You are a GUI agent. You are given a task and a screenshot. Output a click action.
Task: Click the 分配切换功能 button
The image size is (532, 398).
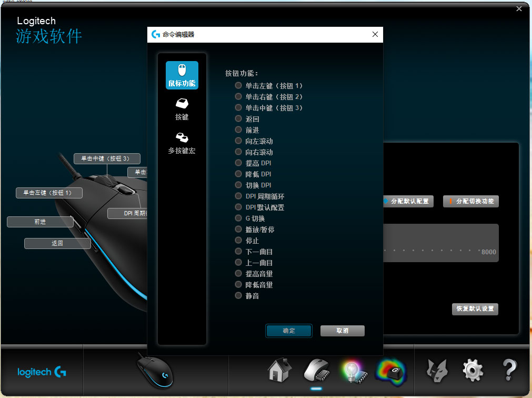click(471, 201)
